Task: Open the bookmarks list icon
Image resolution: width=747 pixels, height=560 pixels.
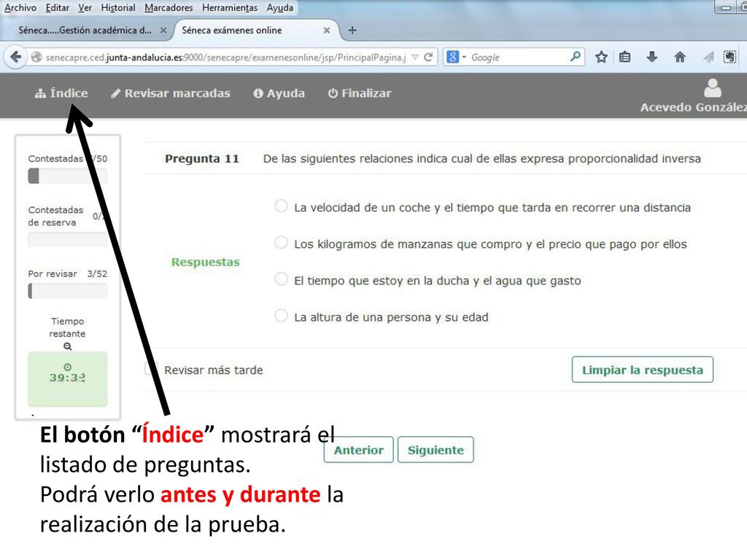Action: click(624, 57)
